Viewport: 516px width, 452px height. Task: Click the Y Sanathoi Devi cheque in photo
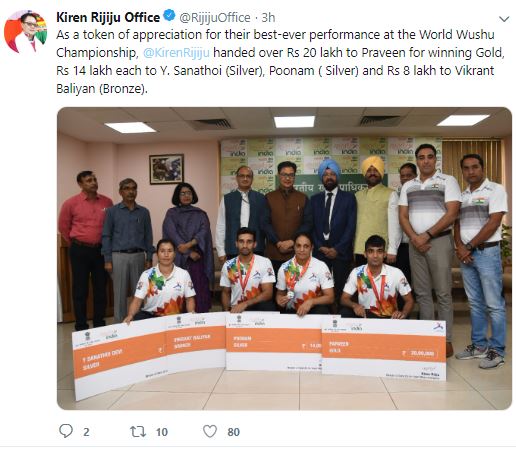(119, 358)
